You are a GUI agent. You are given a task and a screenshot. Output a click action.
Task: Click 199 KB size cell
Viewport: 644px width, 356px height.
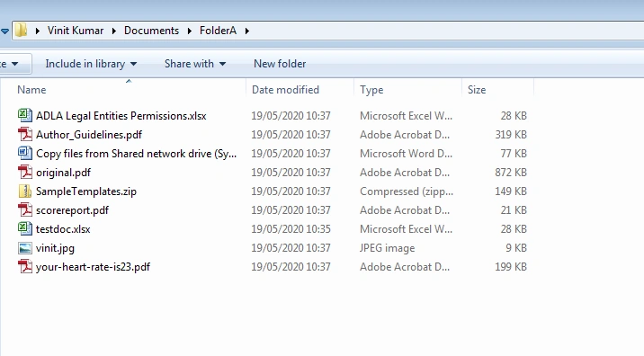[511, 267]
